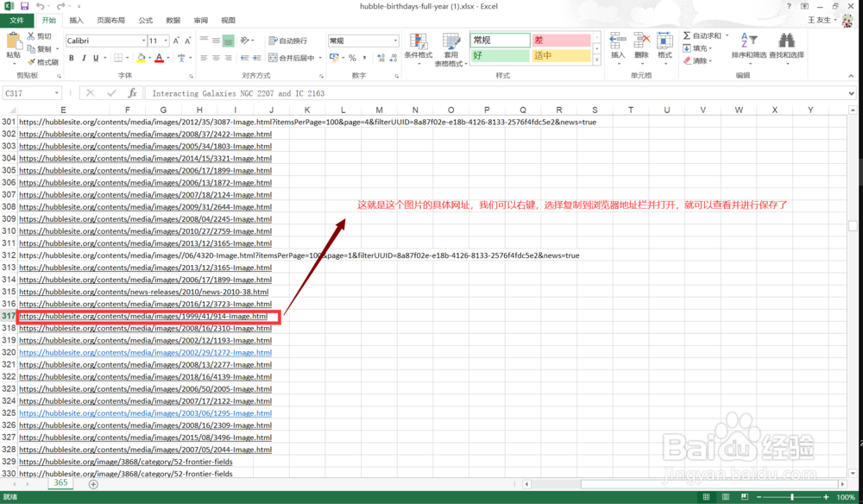Viewport: 863px width, 504px height.
Task: Open the number format 常规 dropdown
Action: (x=395, y=41)
